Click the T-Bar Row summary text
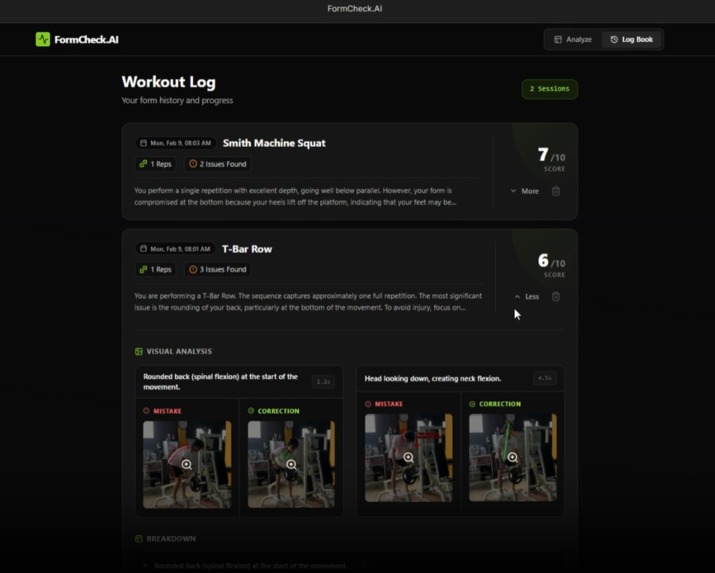715x573 pixels. coord(308,302)
